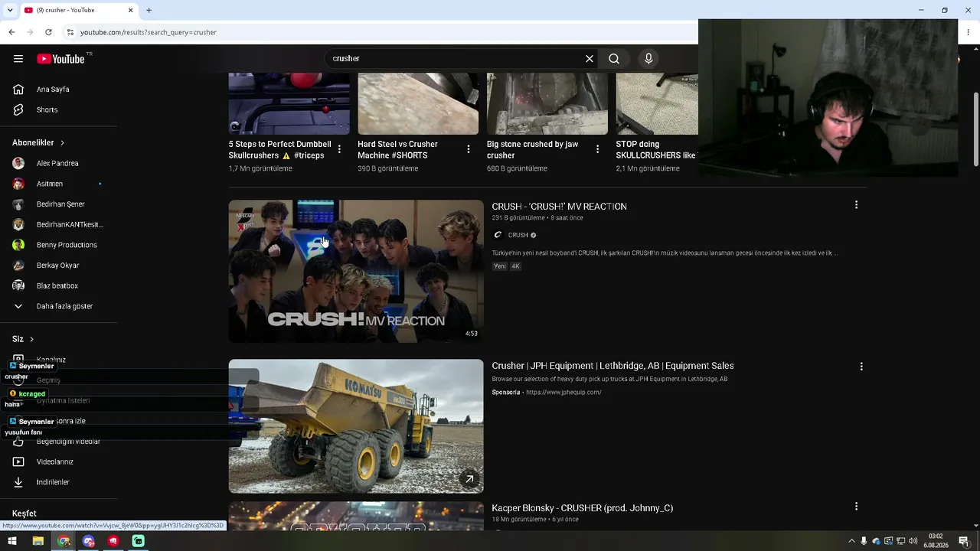980x551 pixels.
Task: Open the JPH Equipment Lethbridge ad title
Action: coord(612,366)
